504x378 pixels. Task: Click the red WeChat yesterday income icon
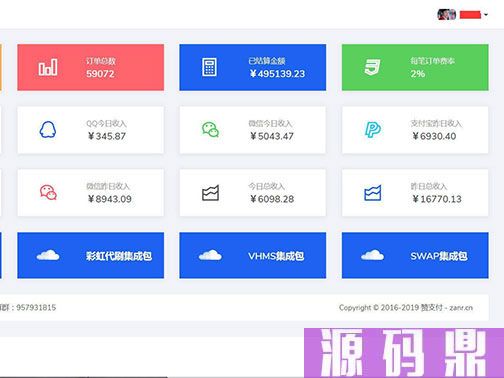[x=48, y=192]
